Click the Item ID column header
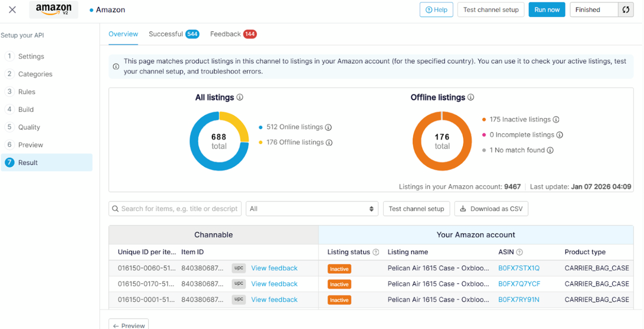The width and height of the screenshot is (644, 329). 192,252
